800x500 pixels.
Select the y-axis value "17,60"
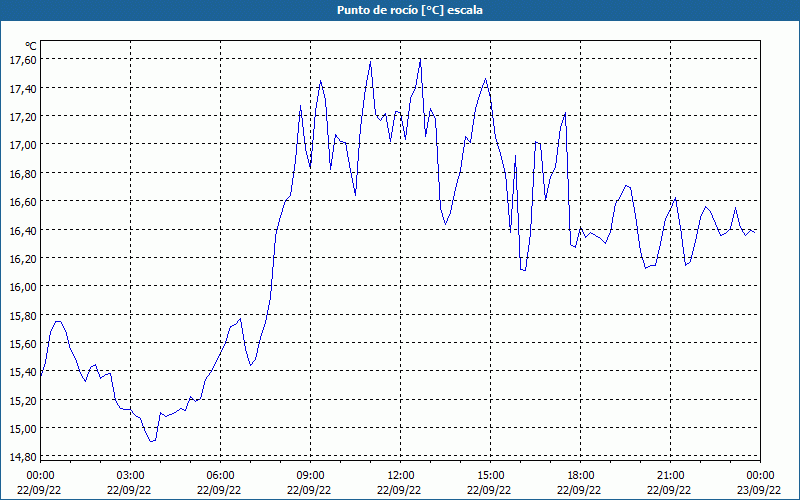tap(23, 60)
